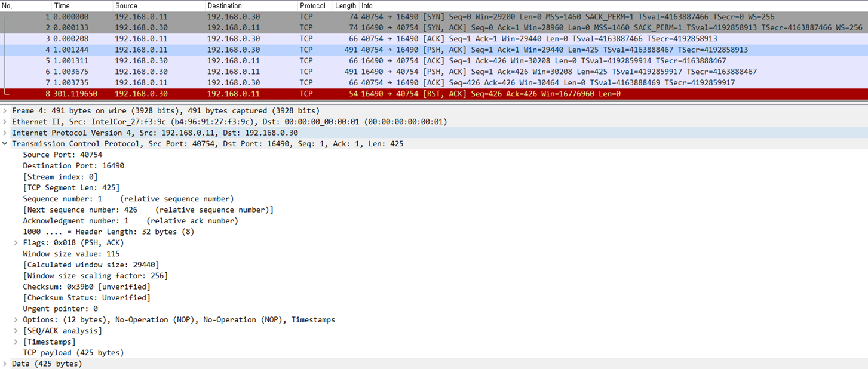Expand the Frame 4 details row
The width and height of the screenshot is (868, 369).
point(5,111)
